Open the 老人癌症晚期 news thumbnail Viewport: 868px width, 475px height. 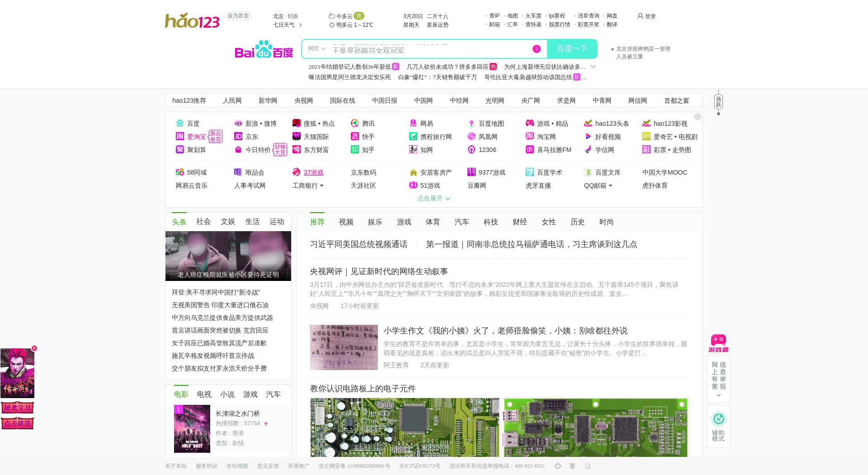[228, 256]
